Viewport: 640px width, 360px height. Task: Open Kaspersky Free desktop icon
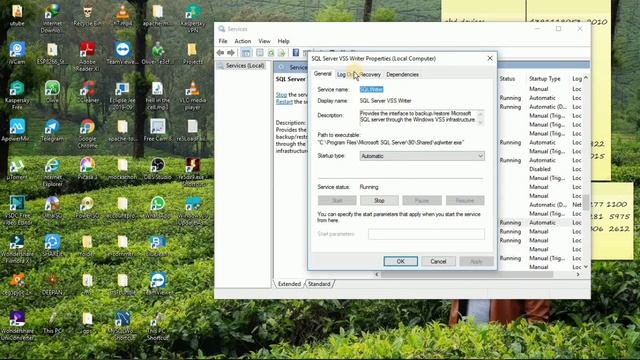[x=17, y=95]
